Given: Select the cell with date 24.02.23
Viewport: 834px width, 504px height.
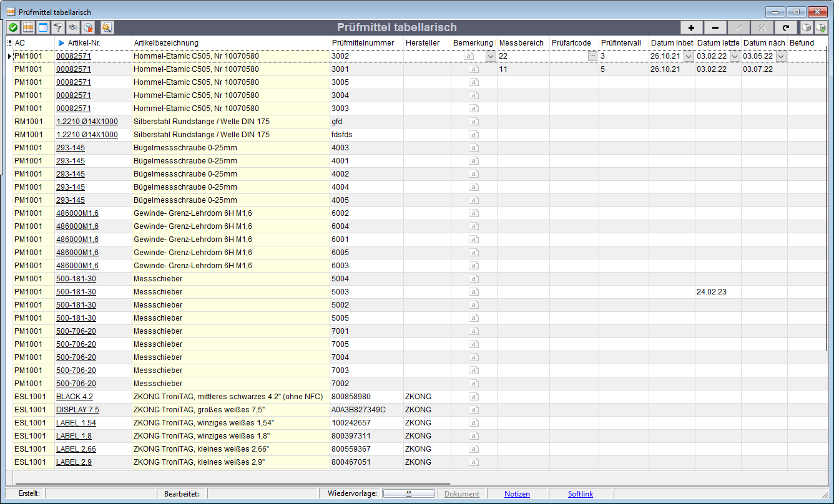Looking at the screenshot, I should 718,292.
